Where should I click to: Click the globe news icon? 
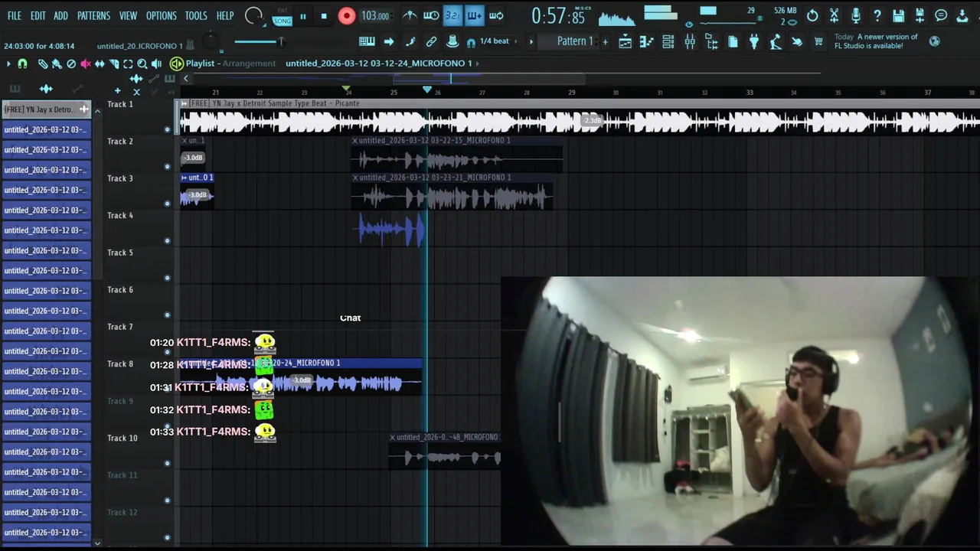(x=934, y=41)
